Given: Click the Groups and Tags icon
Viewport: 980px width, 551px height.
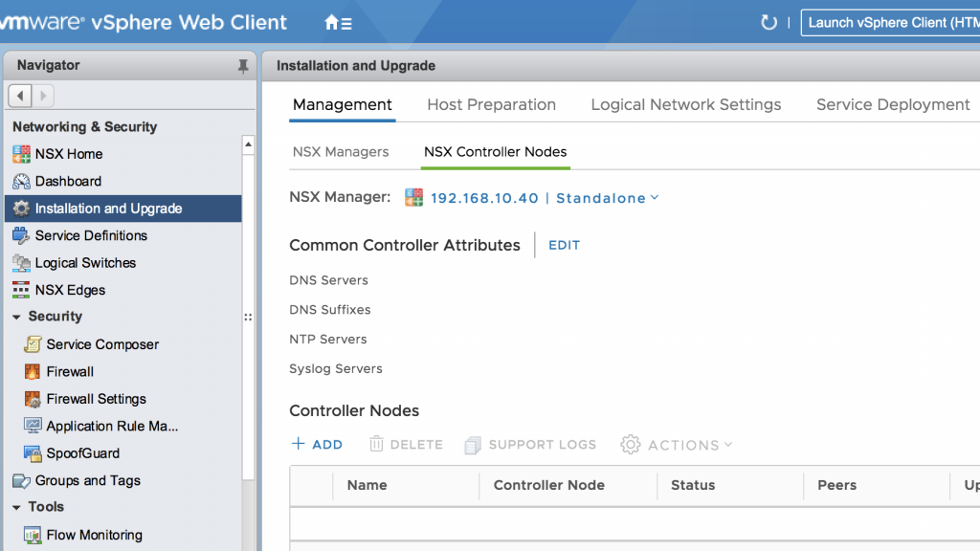Looking at the screenshot, I should [21, 480].
